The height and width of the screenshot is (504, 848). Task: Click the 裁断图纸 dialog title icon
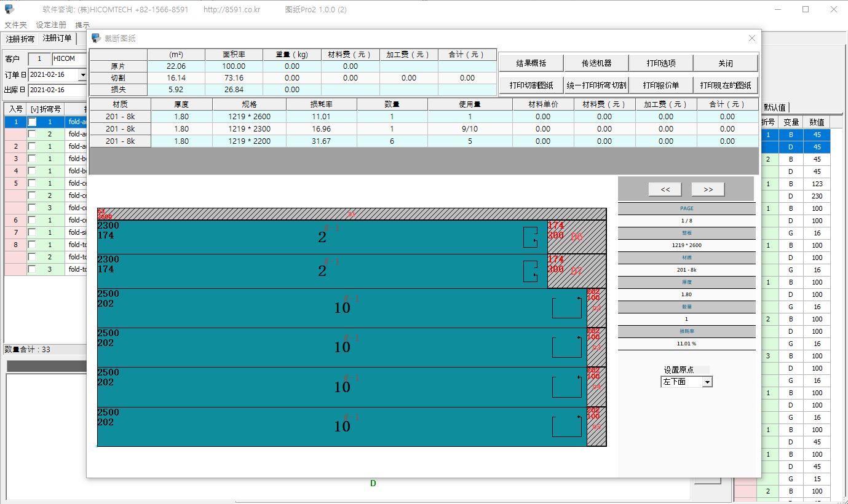tap(96, 38)
